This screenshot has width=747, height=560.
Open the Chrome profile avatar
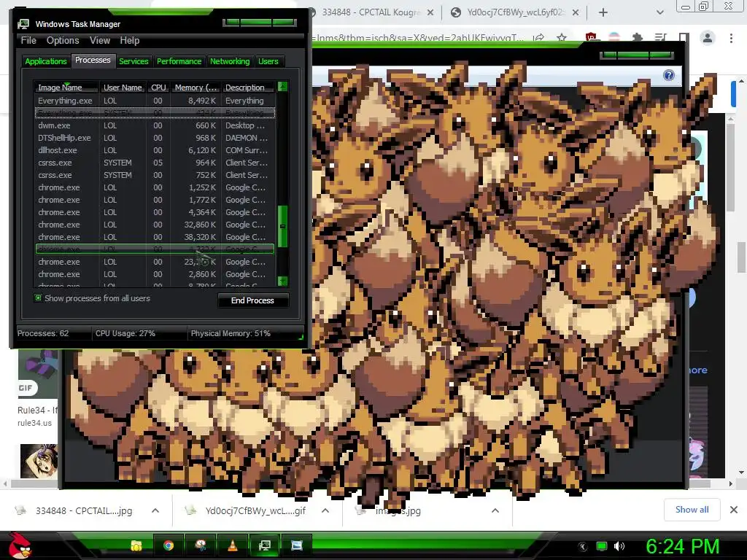pyautogui.click(x=708, y=38)
